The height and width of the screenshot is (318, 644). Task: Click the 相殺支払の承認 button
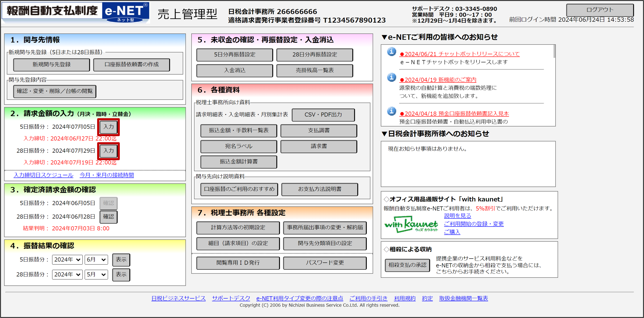tap(407, 265)
